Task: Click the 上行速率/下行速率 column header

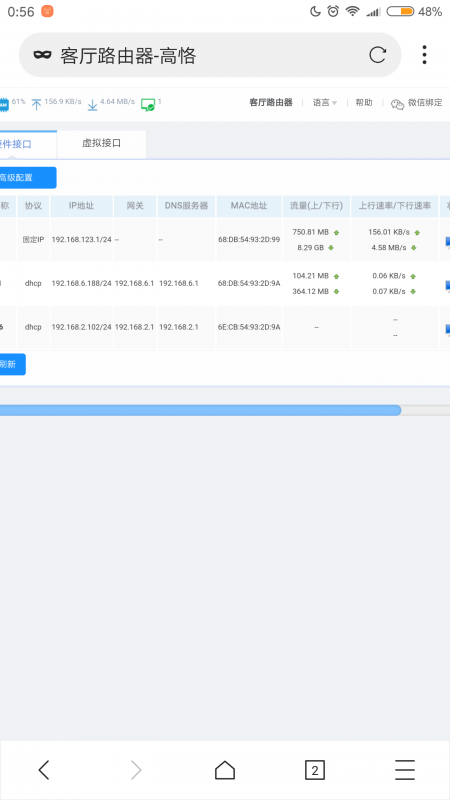Action: 395,206
